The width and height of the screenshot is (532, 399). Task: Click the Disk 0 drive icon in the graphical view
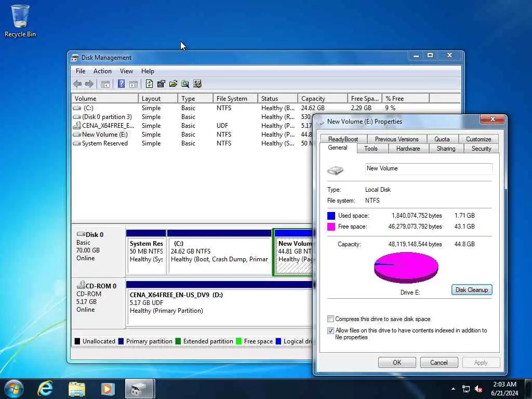coord(81,234)
